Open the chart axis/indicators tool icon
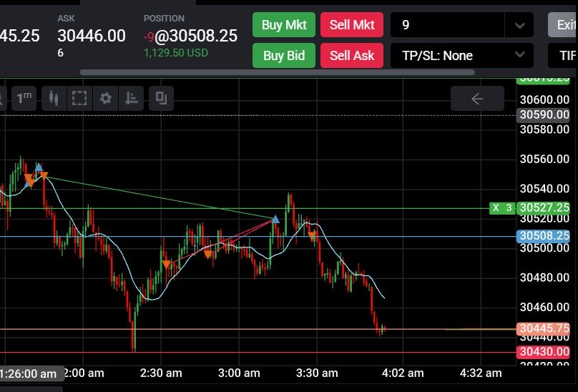The height and width of the screenshot is (392, 578). pos(131,98)
